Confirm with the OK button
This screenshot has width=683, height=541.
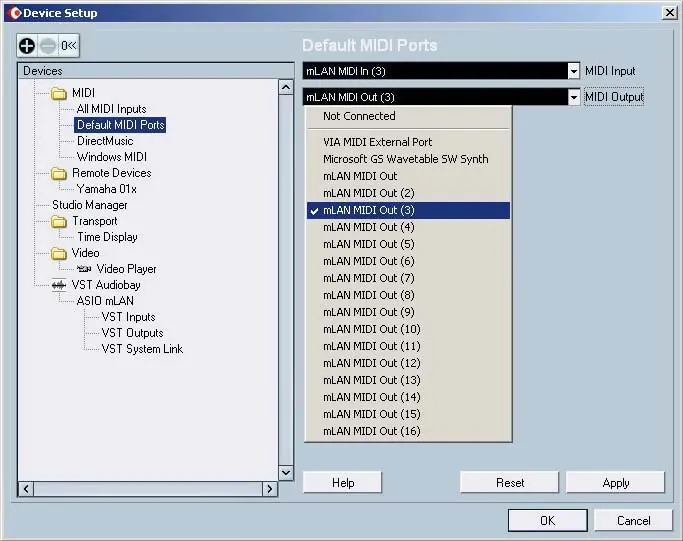point(548,521)
